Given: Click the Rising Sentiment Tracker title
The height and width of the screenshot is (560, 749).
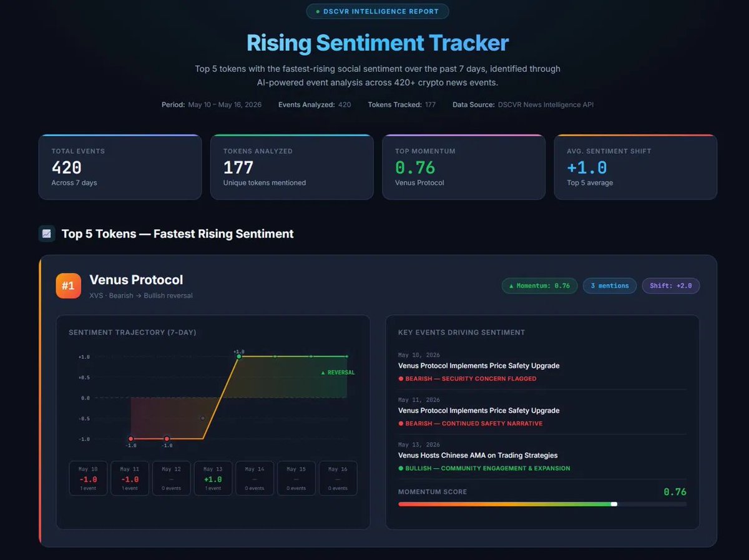Looking at the screenshot, I should point(378,43).
